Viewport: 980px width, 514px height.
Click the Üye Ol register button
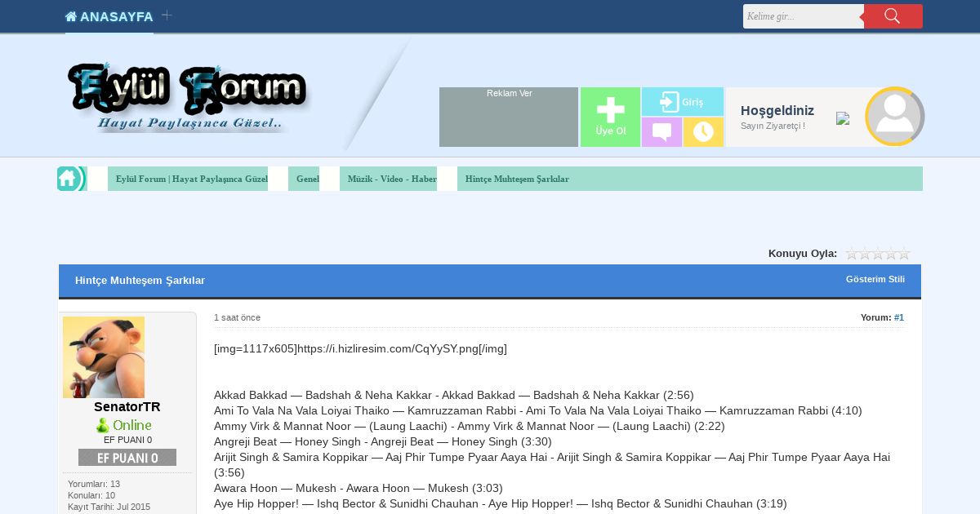(x=610, y=117)
